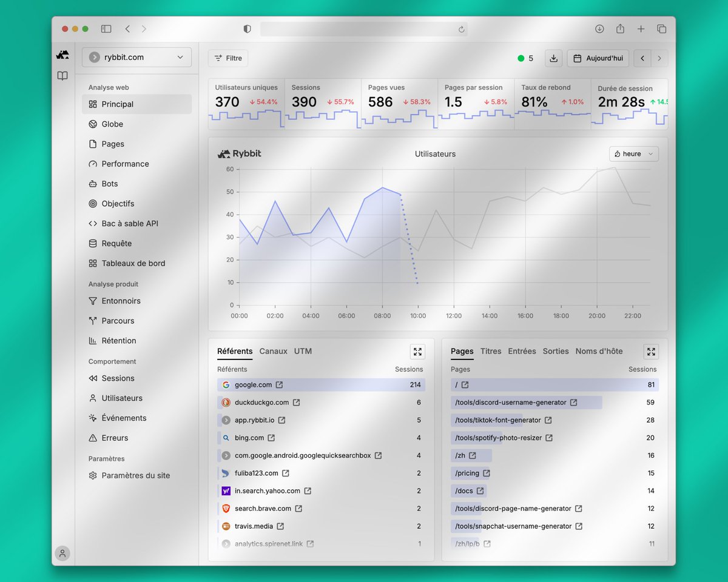The image size is (728, 582).
Task: Select the Principal menu item
Action: pyautogui.click(x=136, y=104)
